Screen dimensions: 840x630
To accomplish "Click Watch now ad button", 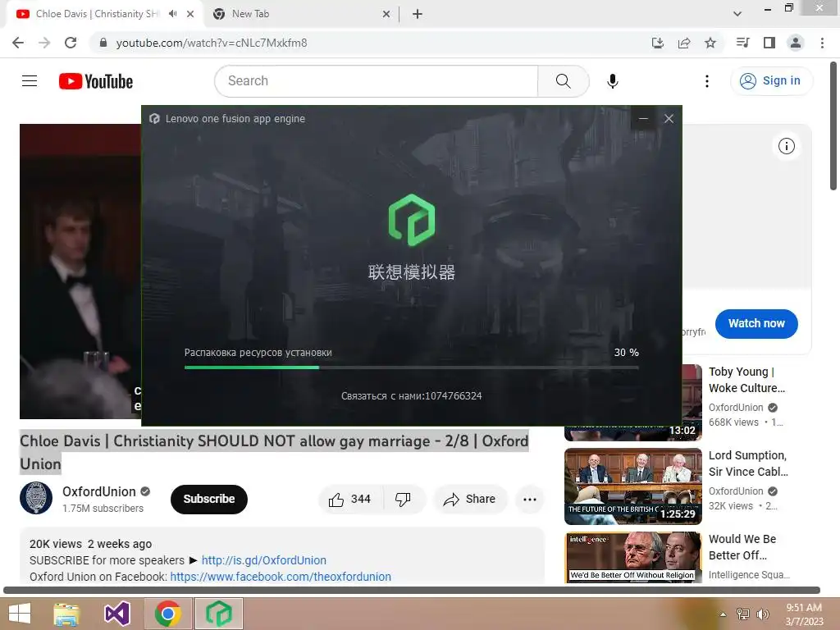I will (x=756, y=323).
